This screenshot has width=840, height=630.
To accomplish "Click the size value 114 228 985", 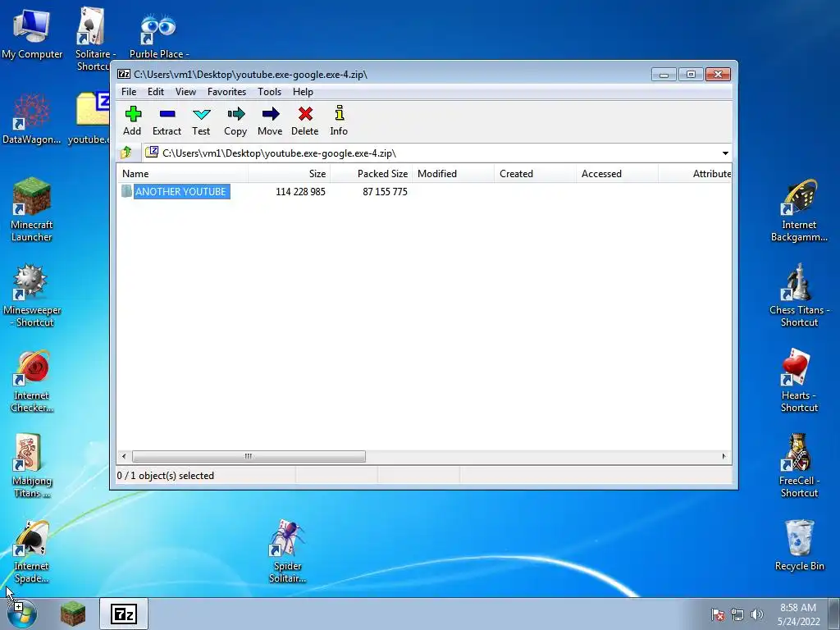I will tap(300, 191).
